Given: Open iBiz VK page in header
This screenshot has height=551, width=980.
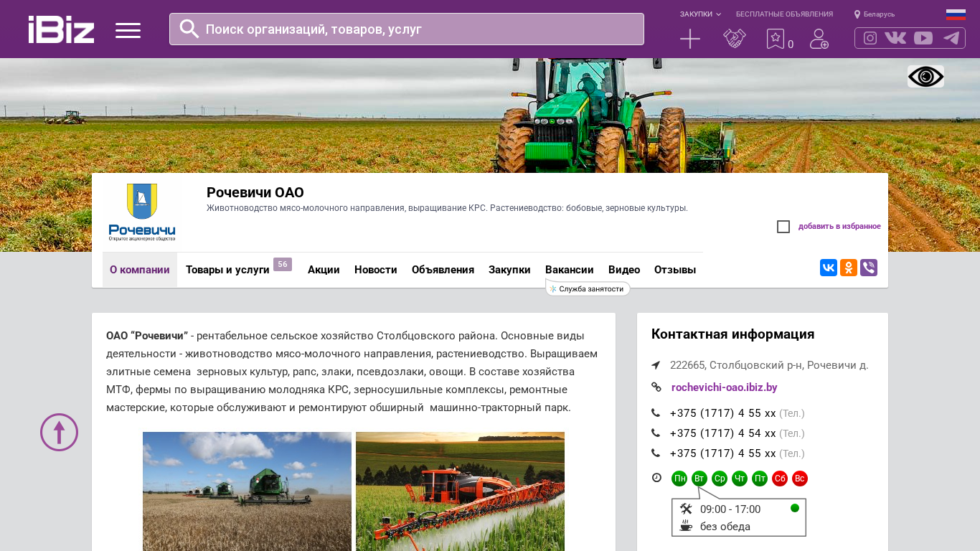Looking at the screenshot, I should click(895, 38).
